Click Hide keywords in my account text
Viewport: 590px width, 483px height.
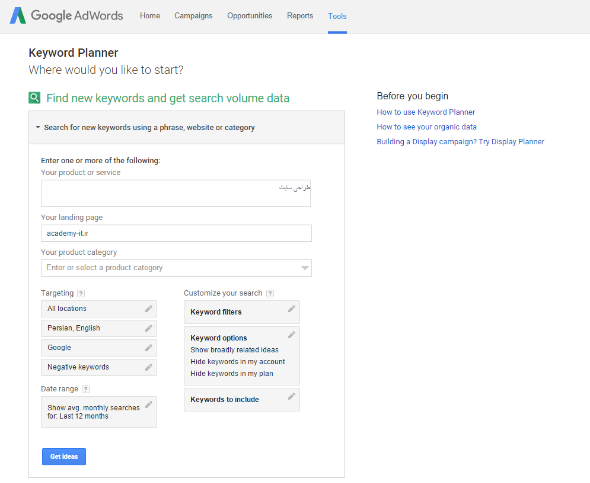click(x=238, y=361)
